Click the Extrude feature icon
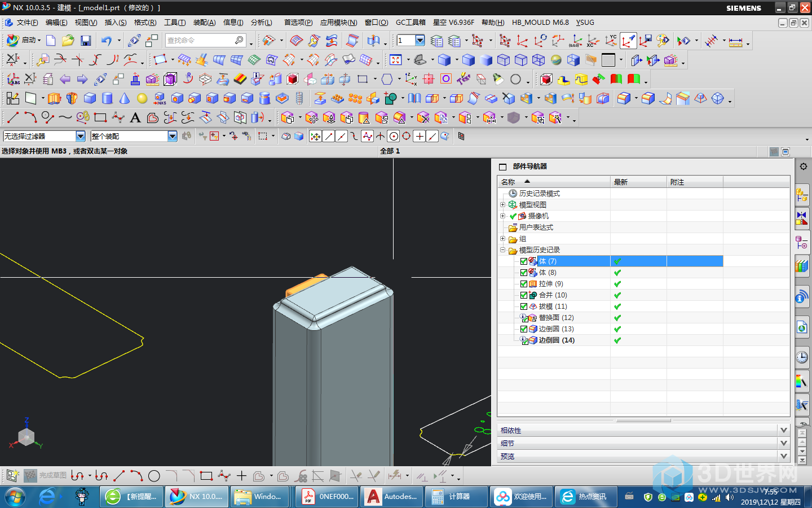812x508 pixels. 54,98
